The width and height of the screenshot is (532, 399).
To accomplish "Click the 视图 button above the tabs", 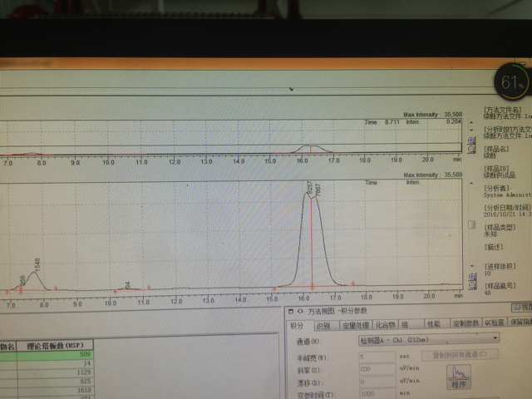I will (x=522, y=308).
